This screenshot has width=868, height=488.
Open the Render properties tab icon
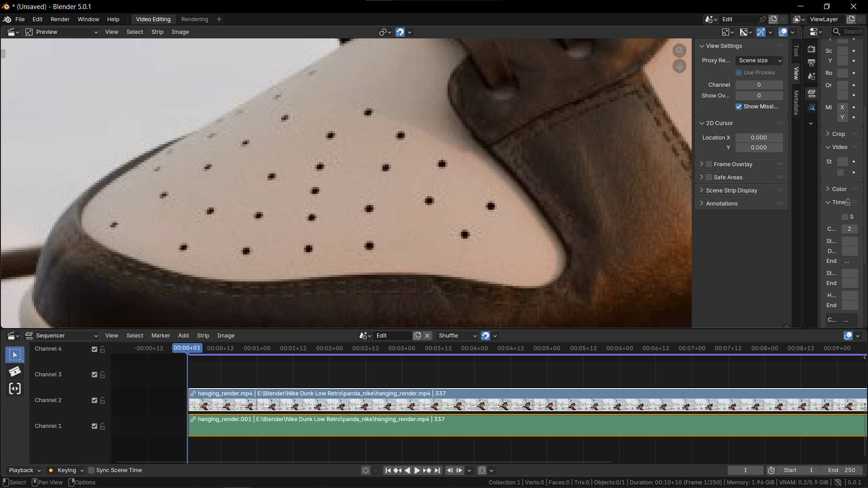click(811, 49)
